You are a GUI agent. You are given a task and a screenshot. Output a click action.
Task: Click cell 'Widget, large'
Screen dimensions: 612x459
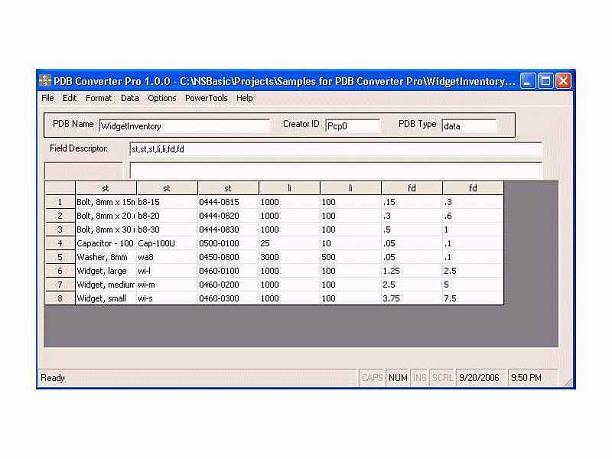tap(106, 271)
